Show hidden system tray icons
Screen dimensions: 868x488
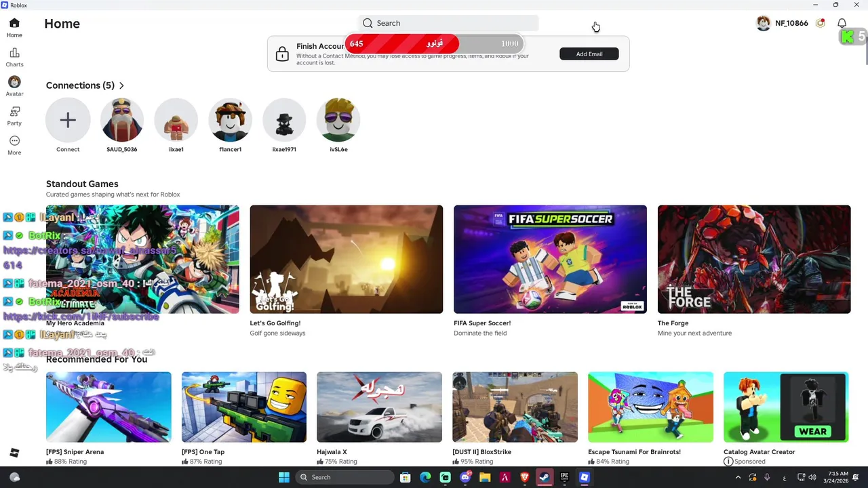pos(738,477)
